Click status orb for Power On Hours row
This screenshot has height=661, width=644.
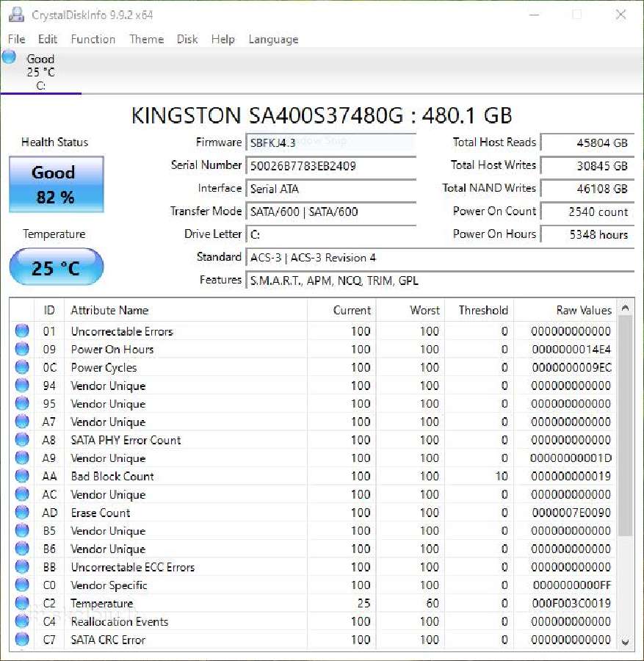point(22,349)
